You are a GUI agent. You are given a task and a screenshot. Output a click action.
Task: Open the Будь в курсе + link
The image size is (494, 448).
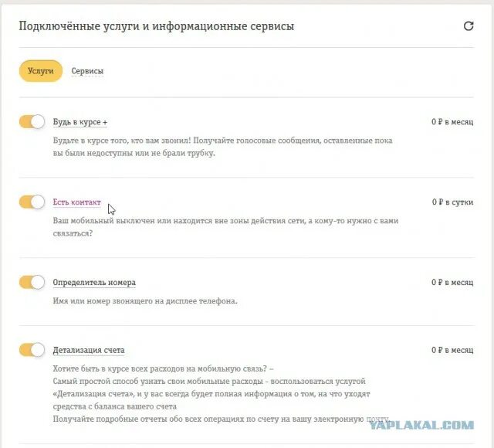click(80, 122)
